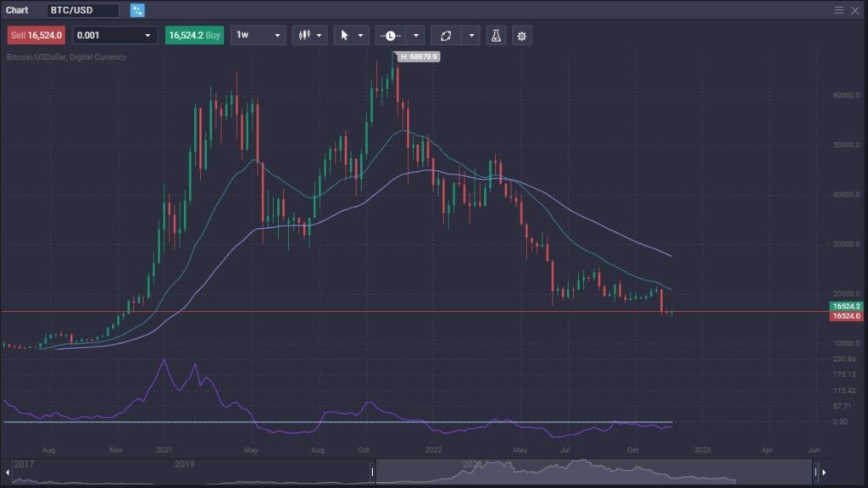
Task: Click the H: 68979.9 high price label
Action: 419,57
